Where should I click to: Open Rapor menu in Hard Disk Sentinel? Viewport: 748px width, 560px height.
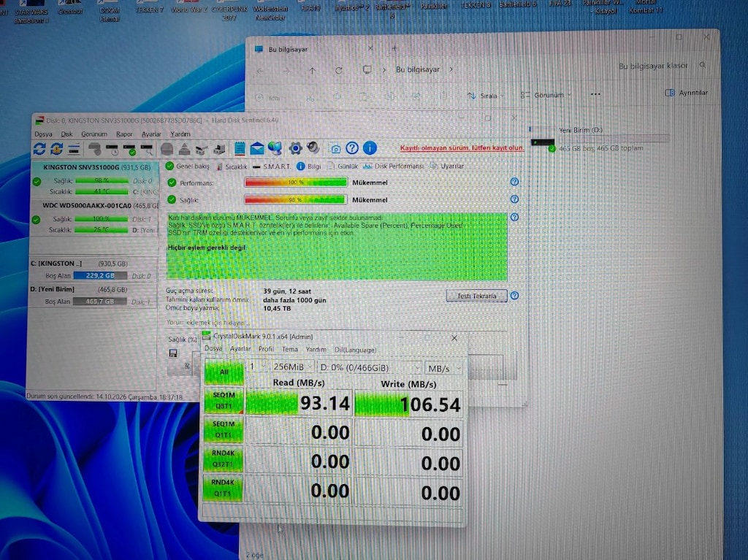click(124, 134)
